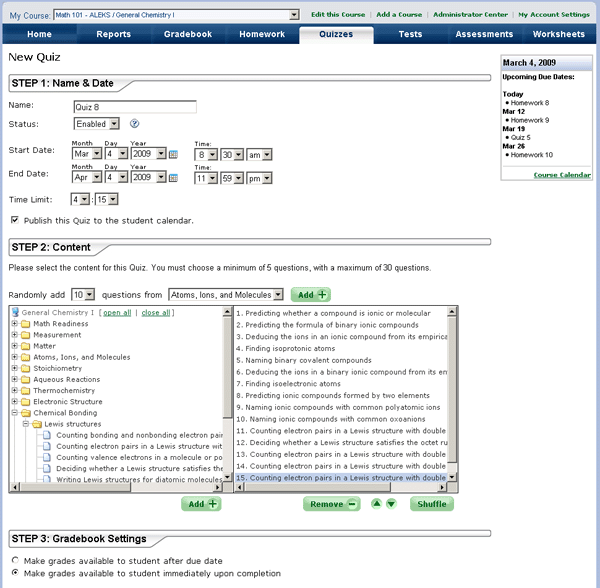Click the Thermochemistry folder icon
Image resolution: width=600 pixels, height=588 pixels.
pyautogui.click(x=24, y=390)
